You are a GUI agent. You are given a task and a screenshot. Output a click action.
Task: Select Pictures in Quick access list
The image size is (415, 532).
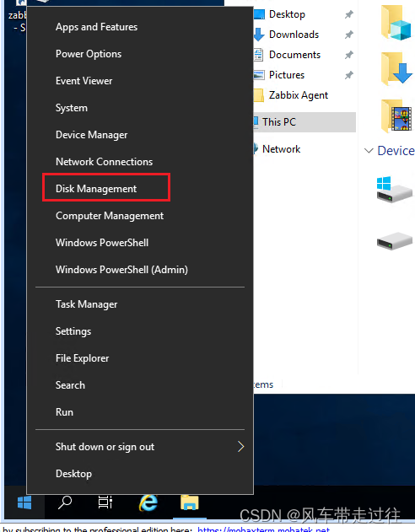coord(287,75)
